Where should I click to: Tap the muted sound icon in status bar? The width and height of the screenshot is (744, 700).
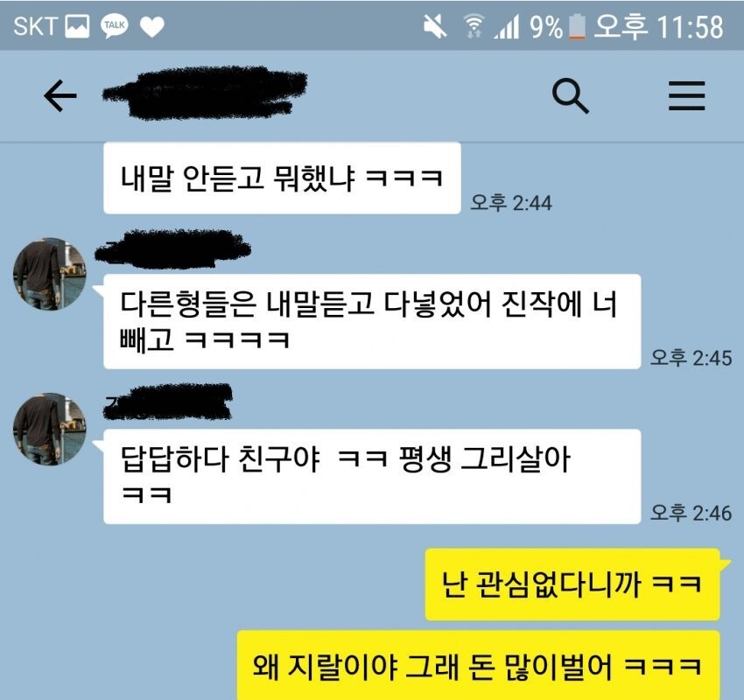pyautogui.click(x=435, y=26)
